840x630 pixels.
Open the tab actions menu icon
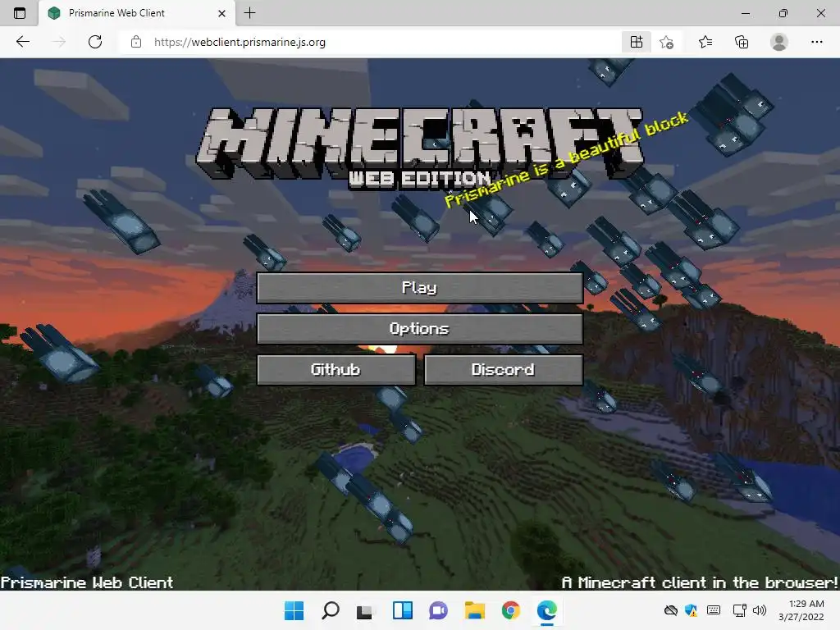point(20,13)
